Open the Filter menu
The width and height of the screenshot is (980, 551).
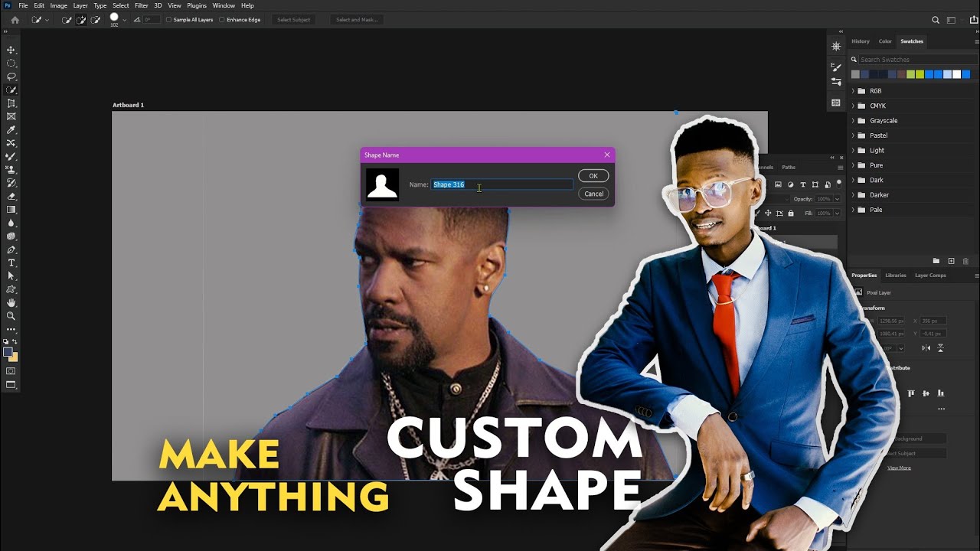[x=142, y=5]
